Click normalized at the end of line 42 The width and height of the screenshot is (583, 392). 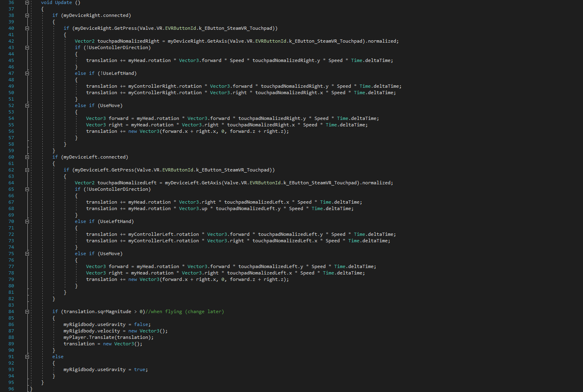click(382, 41)
